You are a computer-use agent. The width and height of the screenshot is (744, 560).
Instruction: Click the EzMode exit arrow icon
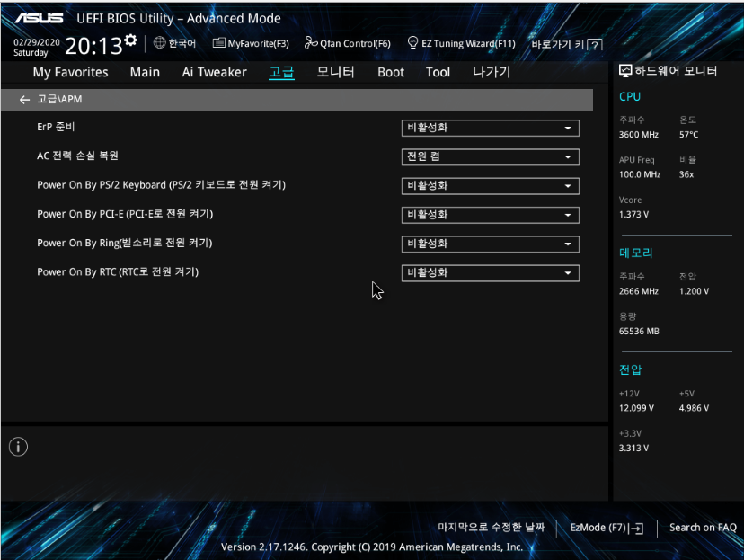[x=637, y=529]
